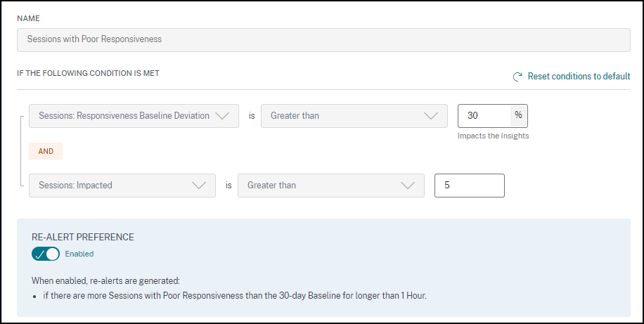Click the AND operator badge
The image size is (644, 324).
point(46,151)
